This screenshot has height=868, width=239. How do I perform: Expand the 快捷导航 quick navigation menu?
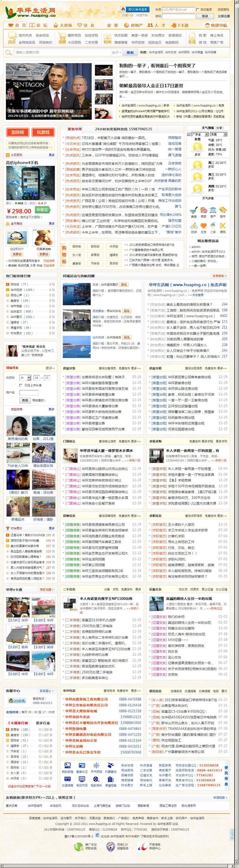pyautogui.click(x=216, y=25)
